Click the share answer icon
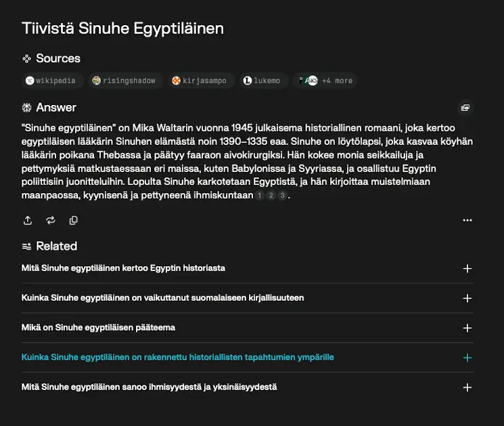This screenshot has height=426, width=504. click(x=28, y=220)
